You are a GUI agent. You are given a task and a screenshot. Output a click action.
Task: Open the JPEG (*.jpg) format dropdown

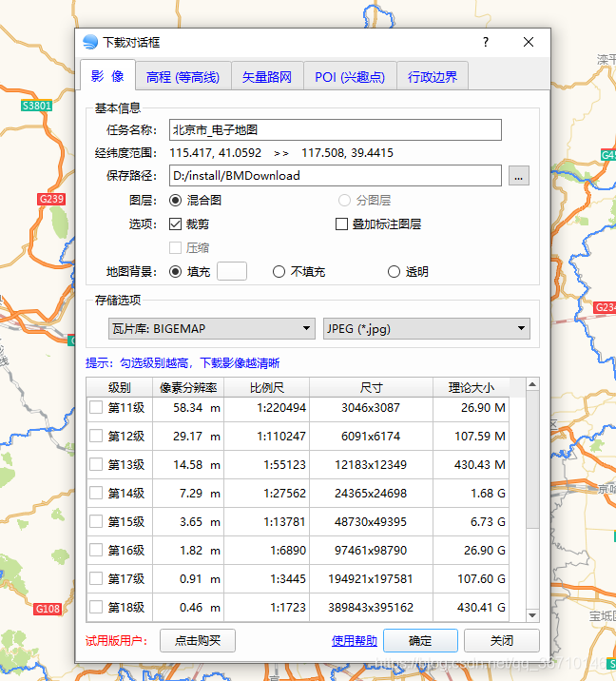click(x=426, y=329)
